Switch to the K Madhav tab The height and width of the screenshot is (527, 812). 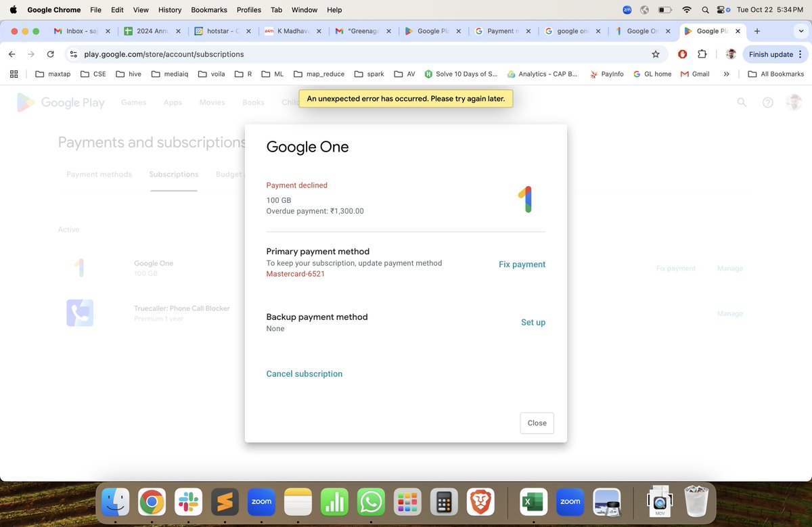(x=293, y=31)
